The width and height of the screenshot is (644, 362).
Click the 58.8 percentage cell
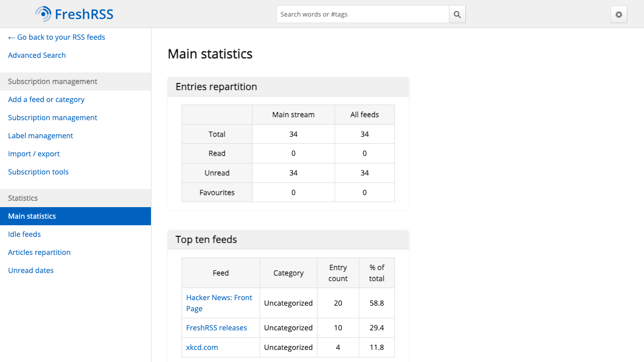click(377, 303)
